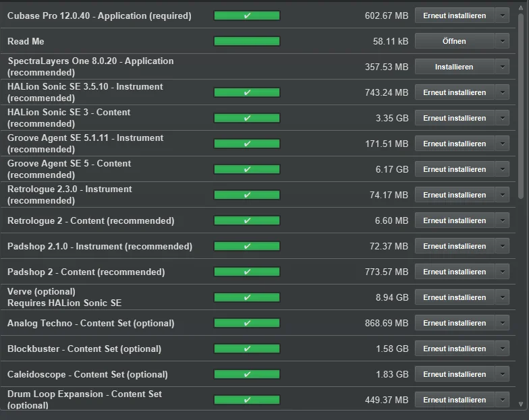
Task: Reinstall Padshop 2.1.0 Instrument
Action: tap(455, 246)
